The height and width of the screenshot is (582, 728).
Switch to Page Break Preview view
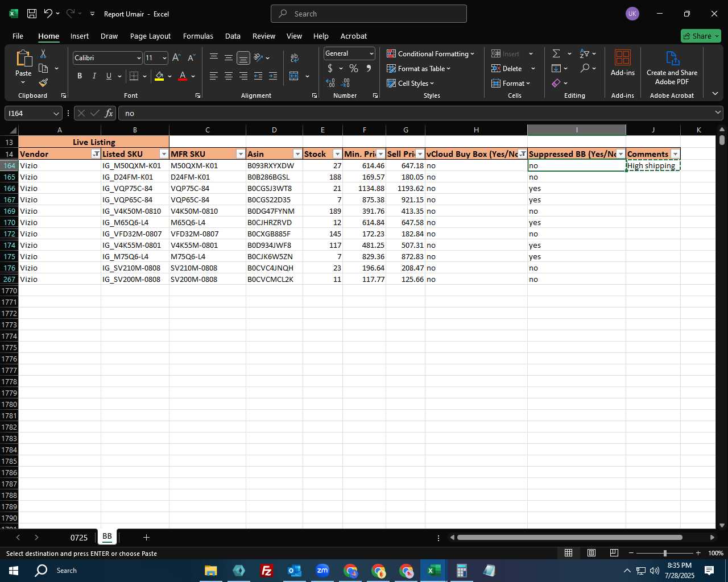click(614, 553)
